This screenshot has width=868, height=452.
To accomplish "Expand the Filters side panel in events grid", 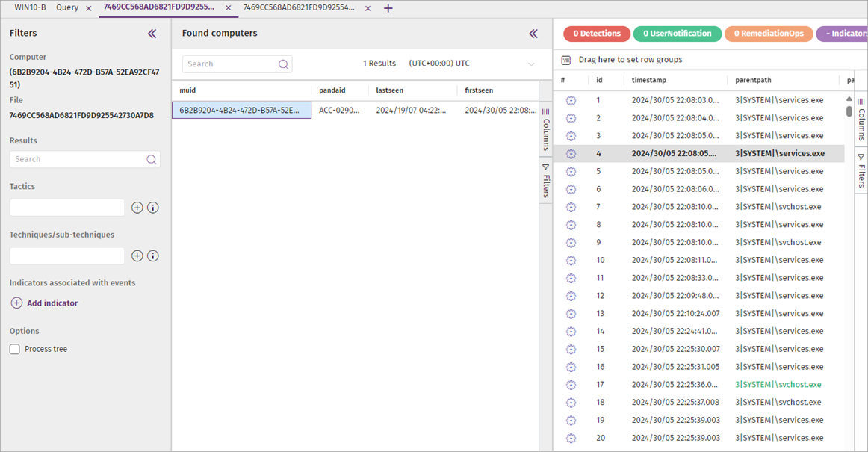I will click(861, 170).
